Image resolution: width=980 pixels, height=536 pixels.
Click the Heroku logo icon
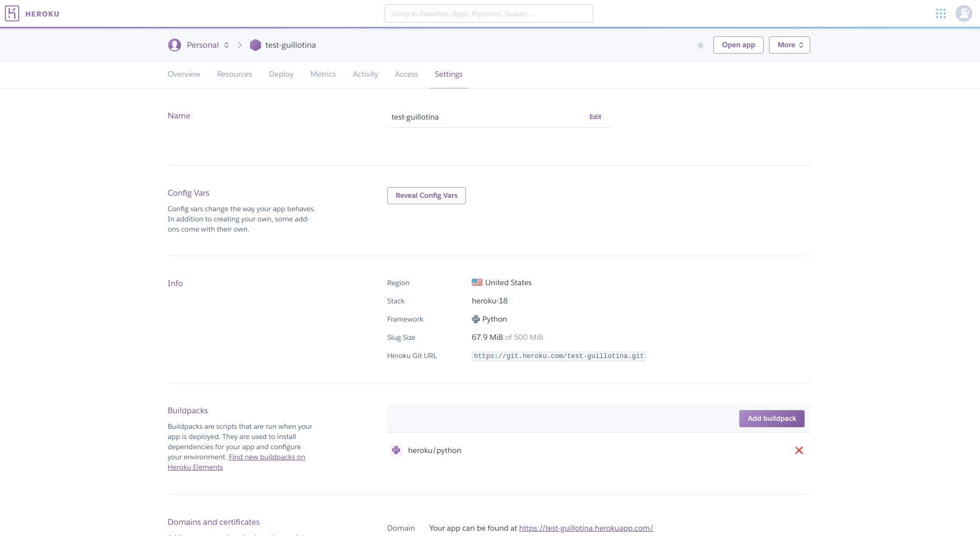[x=12, y=13]
